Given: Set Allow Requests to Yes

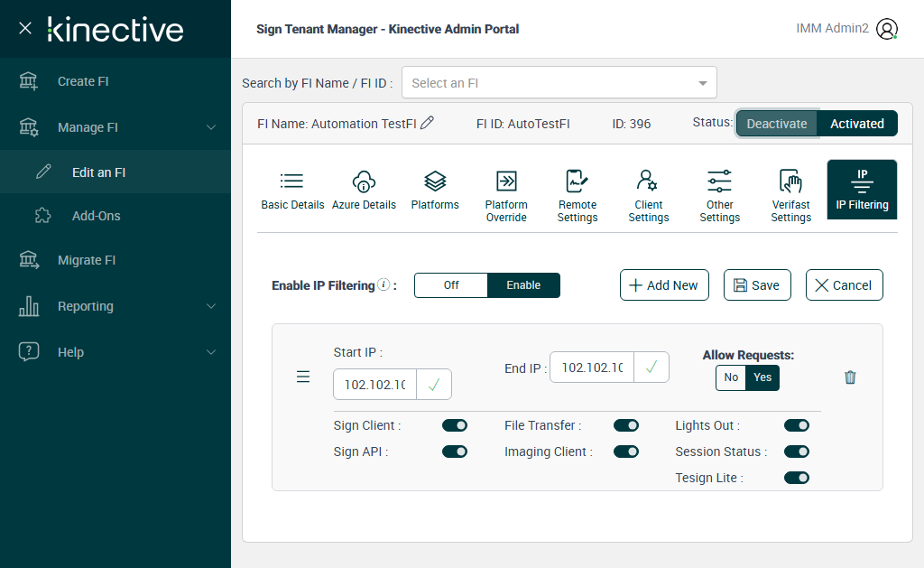Looking at the screenshot, I should pyautogui.click(x=762, y=377).
